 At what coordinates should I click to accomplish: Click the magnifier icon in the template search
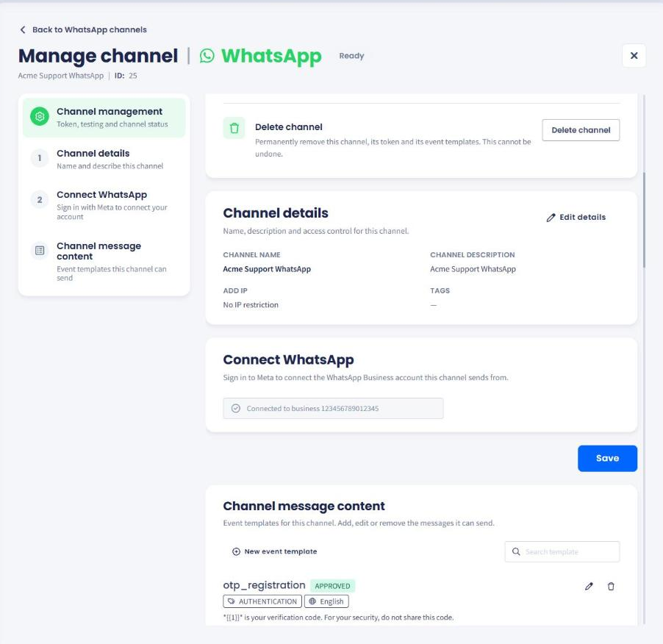(x=516, y=551)
